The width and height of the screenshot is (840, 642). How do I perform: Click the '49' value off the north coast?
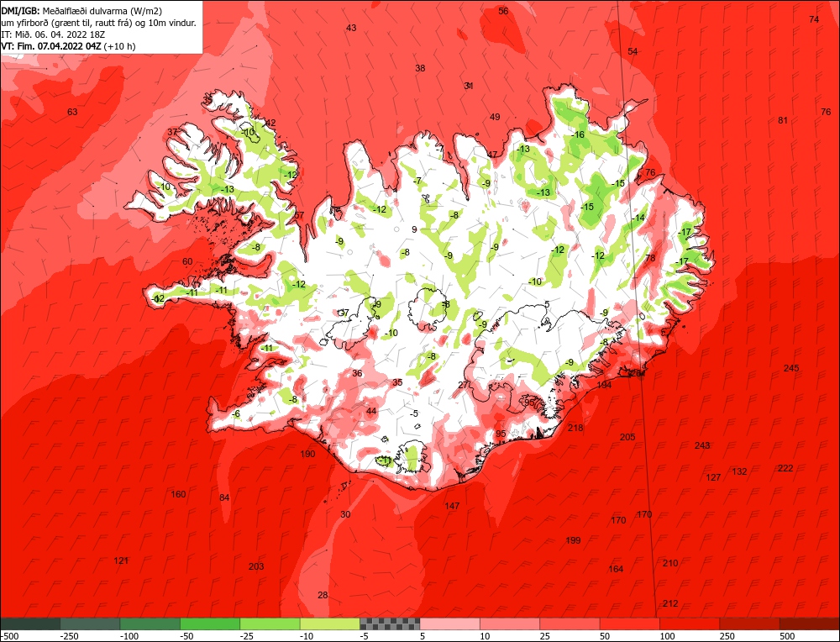(495, 117)
